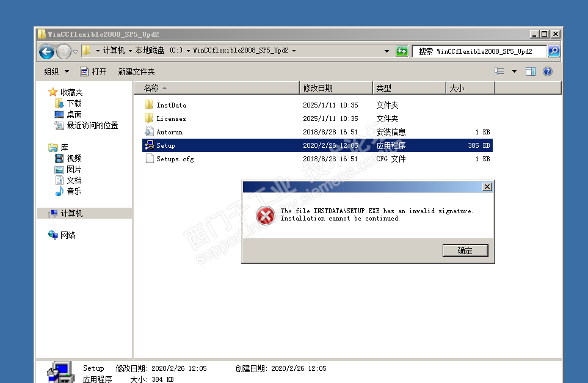Click the yellow star 收藏夹 icon
This screenshot has height=383, width=588.
pyautogui.click(x=53, y=92)
